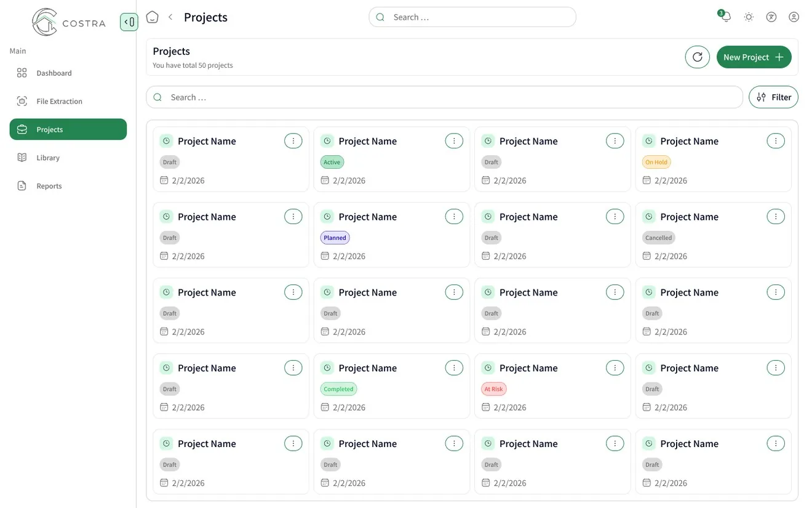This screenshot has width=812, height=508.
Task: Open options menu of the Active project
Action: [454, 141]
